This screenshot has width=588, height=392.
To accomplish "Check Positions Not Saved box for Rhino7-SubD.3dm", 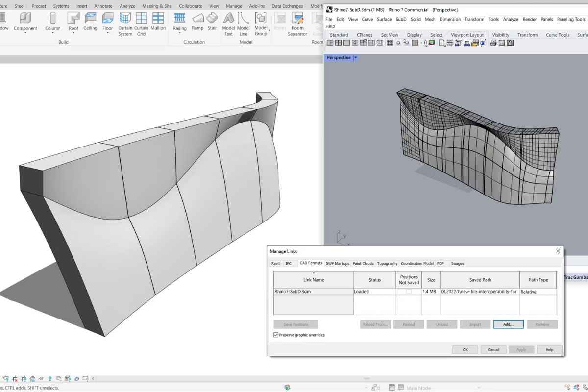I will [409, 292].
